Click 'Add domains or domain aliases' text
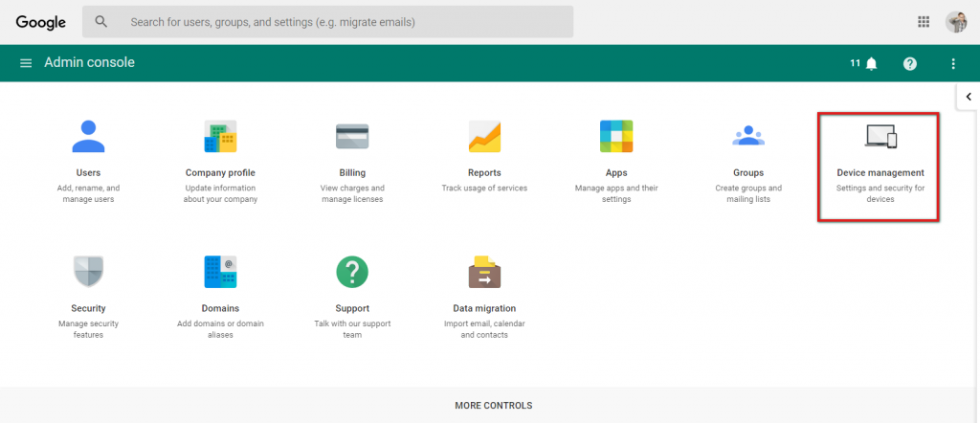Viewport: 980px width, 423px height. pyautogui.click(x=220, y=329)
